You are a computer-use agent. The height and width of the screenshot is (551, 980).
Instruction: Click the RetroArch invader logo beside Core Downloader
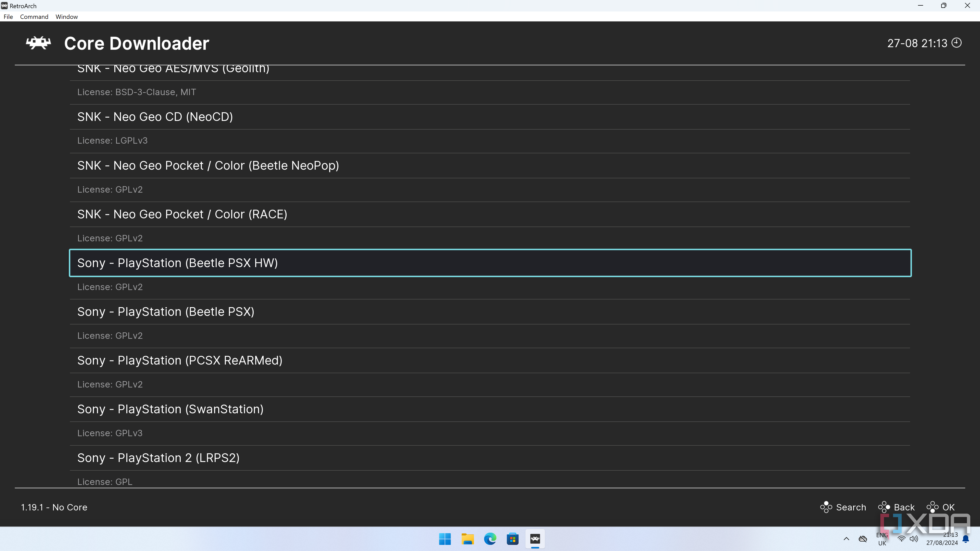click(39, 43)
